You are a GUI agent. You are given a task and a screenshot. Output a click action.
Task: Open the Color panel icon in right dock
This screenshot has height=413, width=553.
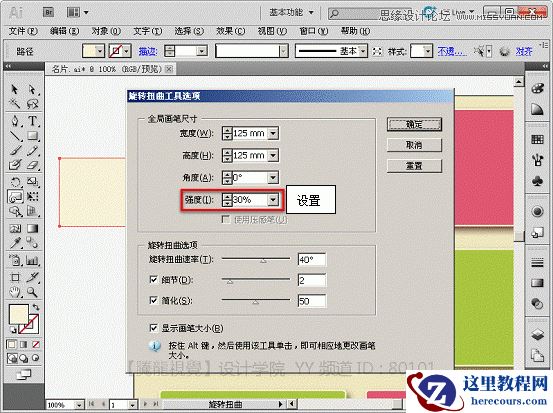pyautogui.click(x=537, y=89)
